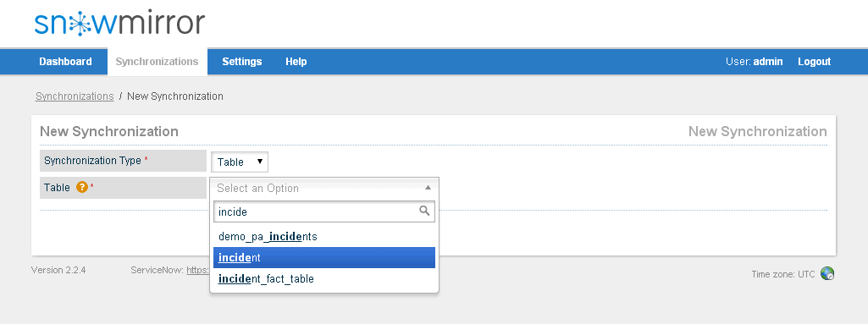Open the time zone globe icon
868x324 pixels.
tap(827, 274)
